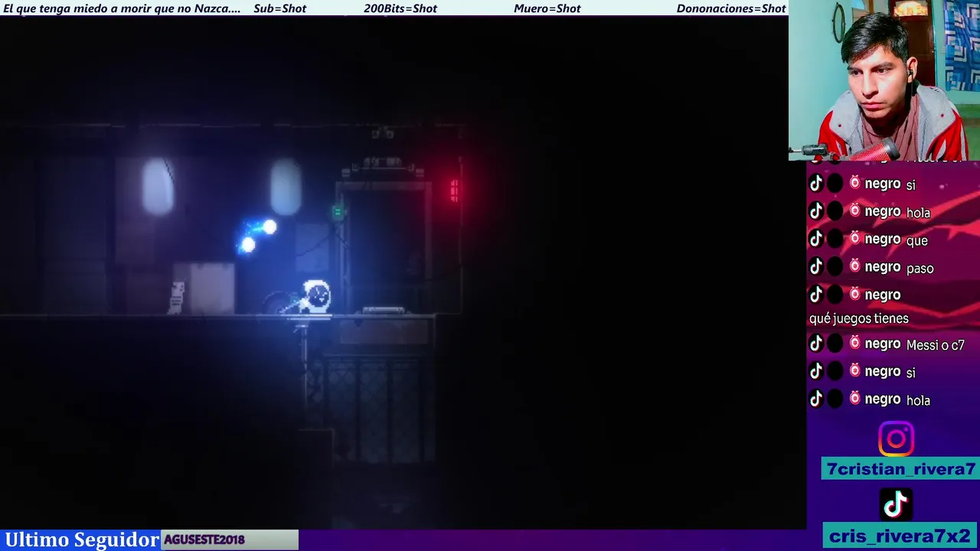Click the black avatar on the "Messi o c7" row
The image size is (980, 551).
835,344
